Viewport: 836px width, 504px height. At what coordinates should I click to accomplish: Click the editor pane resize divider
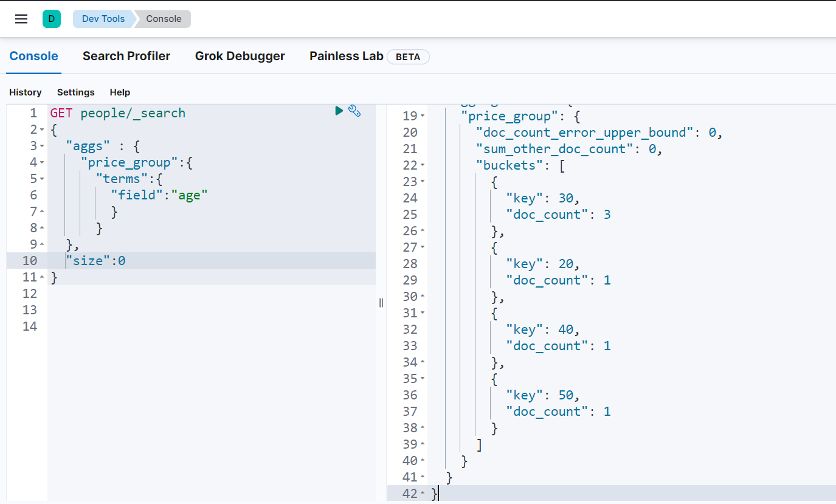coord(381,303)
